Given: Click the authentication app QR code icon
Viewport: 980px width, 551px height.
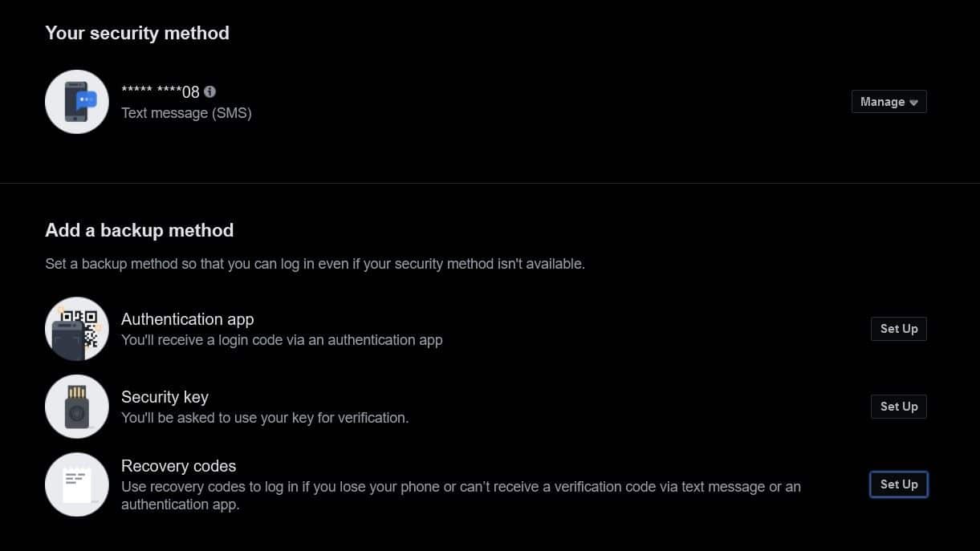Looking at the screenshot, I should tap(76, 329).
